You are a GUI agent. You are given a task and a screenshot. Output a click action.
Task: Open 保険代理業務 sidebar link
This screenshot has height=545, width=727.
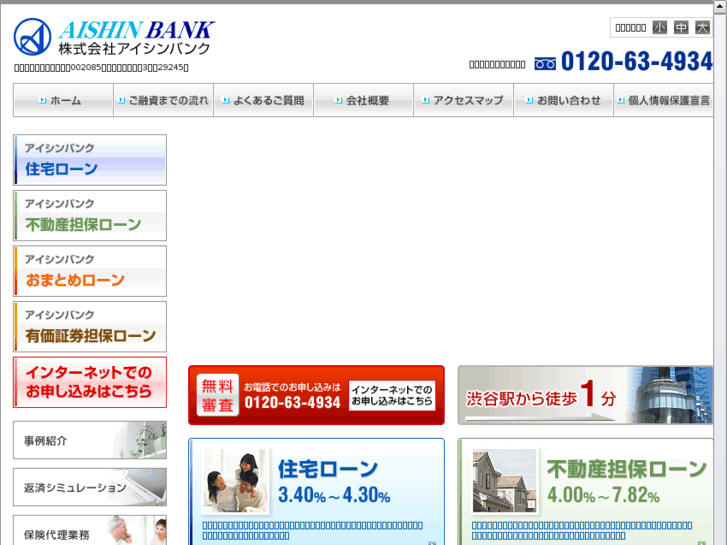[90, 531]
